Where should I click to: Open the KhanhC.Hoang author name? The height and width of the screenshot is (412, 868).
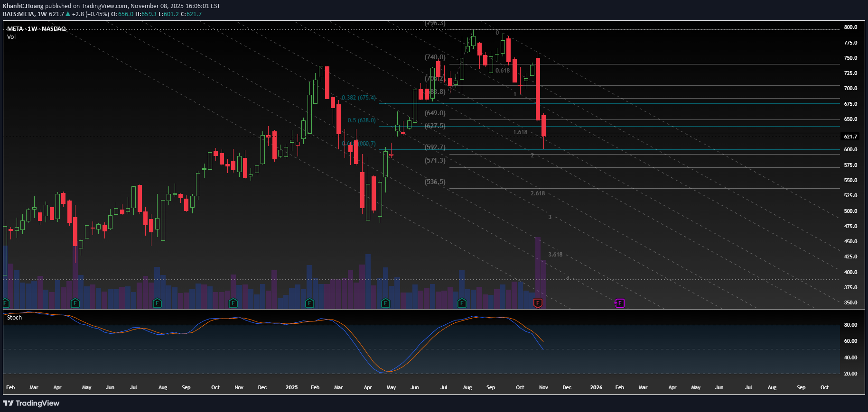coord(23,6)
